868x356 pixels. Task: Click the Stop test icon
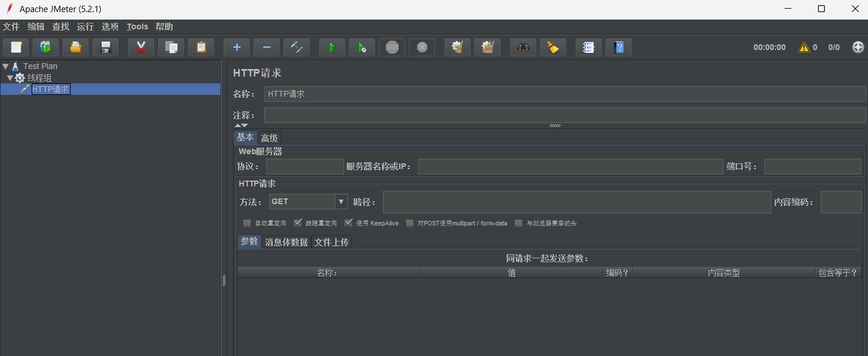pyautogui.click(x=392, y=47)
